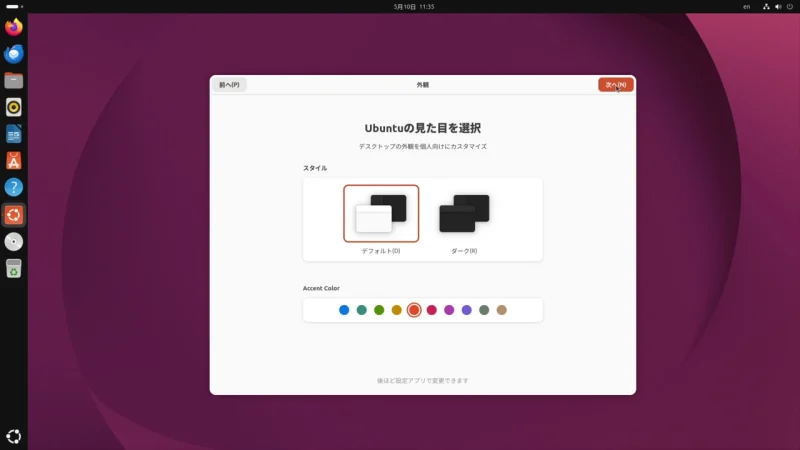Choose the blue accent color
This screenshot has width=800, height=450.
click(344, 310)
